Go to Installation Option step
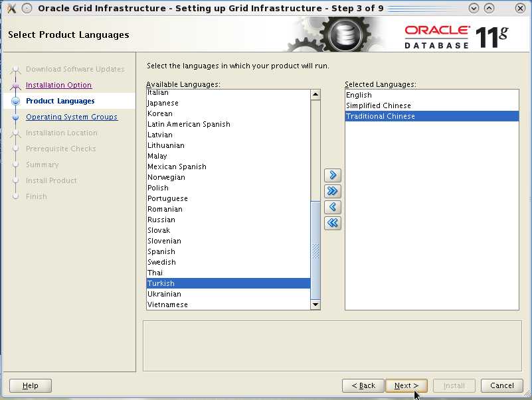 pos(58,85)
